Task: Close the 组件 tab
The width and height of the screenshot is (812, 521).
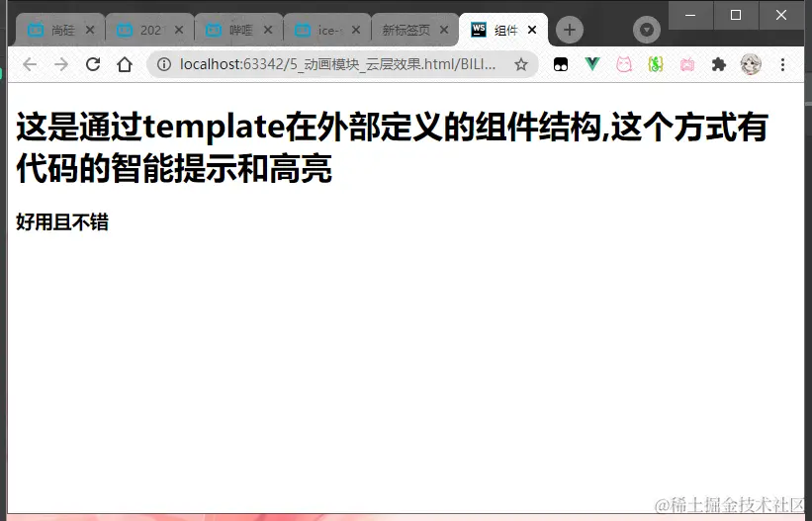Action: click(x=532, y=30)
